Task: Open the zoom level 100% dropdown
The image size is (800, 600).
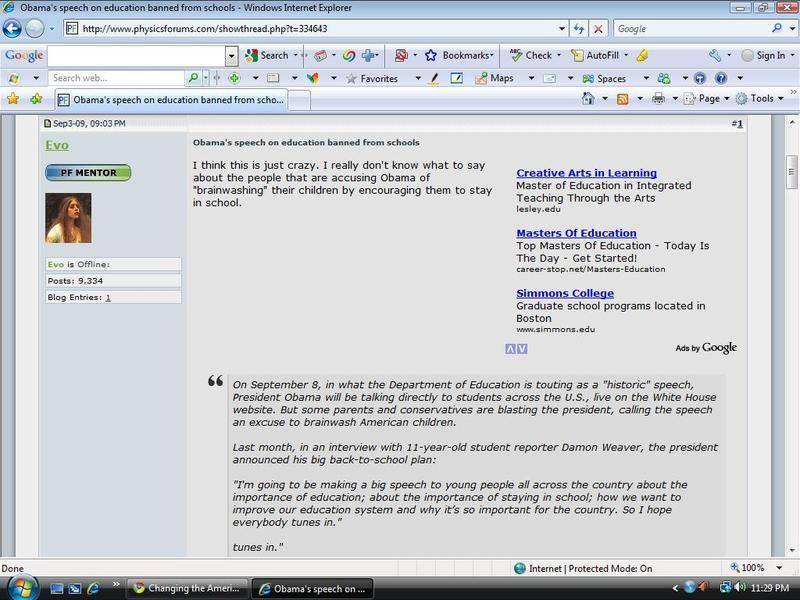Action: [779, 568]
